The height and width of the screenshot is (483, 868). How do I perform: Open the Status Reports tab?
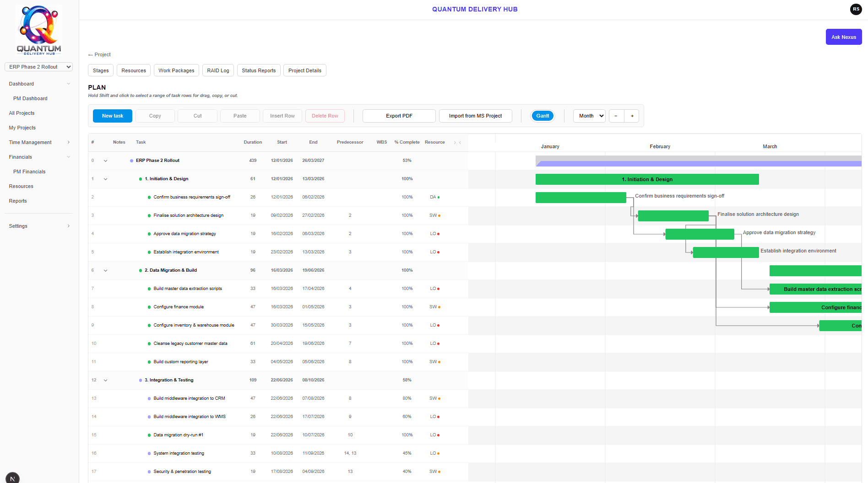[259, 70]
